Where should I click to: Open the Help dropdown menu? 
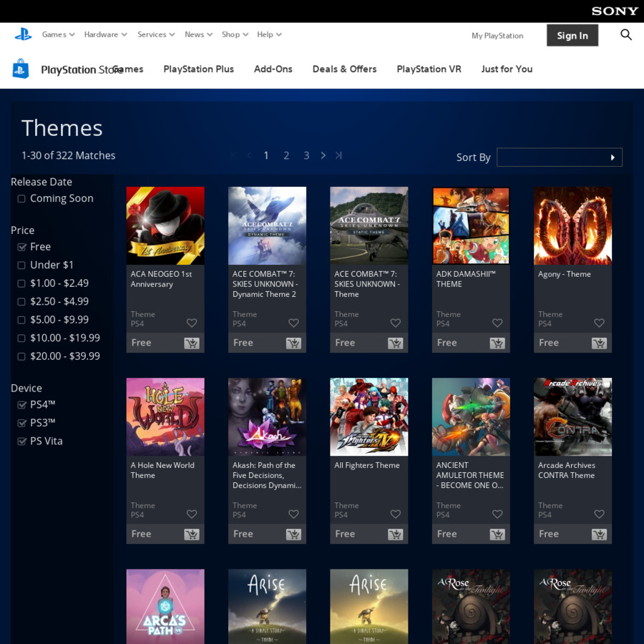tap(269, 34)
